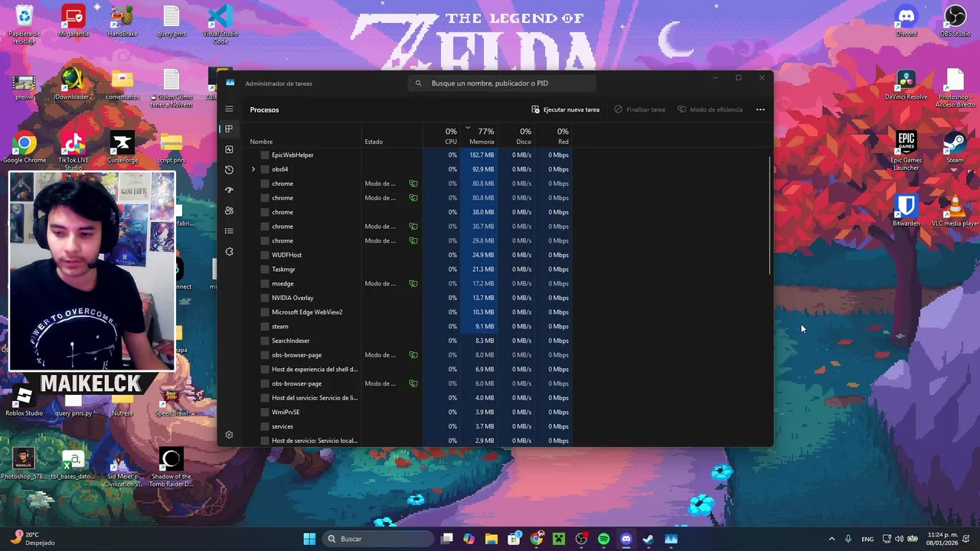The width and height of the screenshot is (980, 551).
Task: Open Shadow of the Tomb Raider shortcut
Action: (171, 467)
